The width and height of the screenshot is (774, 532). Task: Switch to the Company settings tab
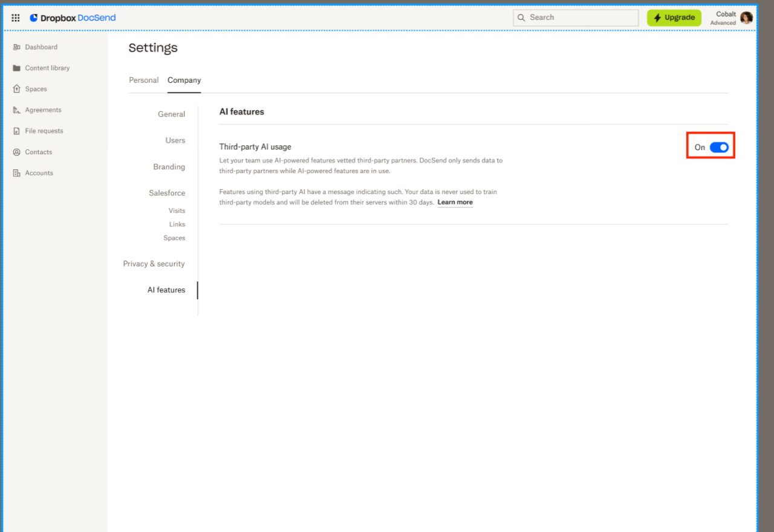pos(184,80)
